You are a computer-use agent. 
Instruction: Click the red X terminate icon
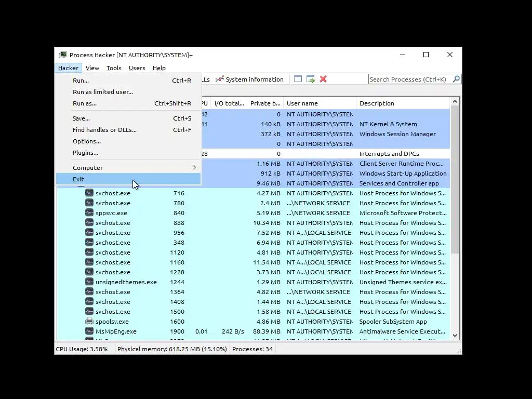pos(323,79)
